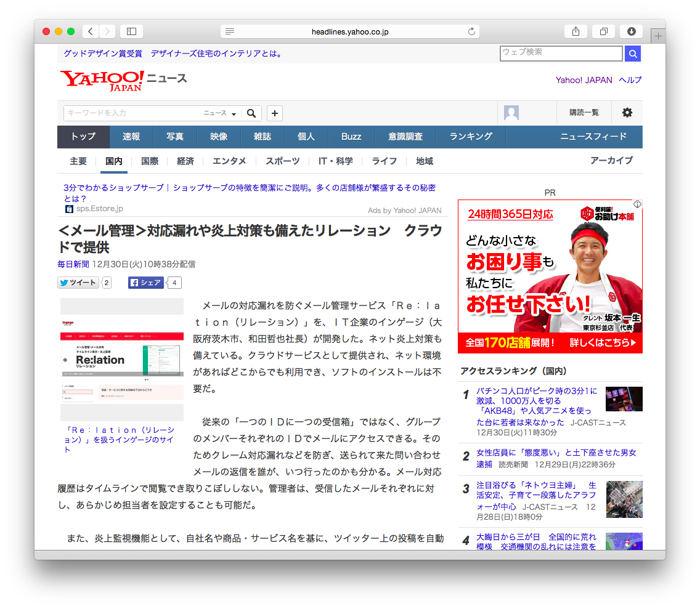The width and height of the screenshot is (700, 609).
Task: Click the plus button beside search
Action: 275,113
